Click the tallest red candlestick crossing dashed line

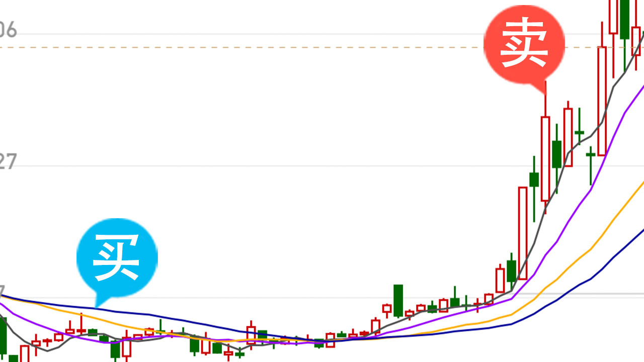coord(602,101)
